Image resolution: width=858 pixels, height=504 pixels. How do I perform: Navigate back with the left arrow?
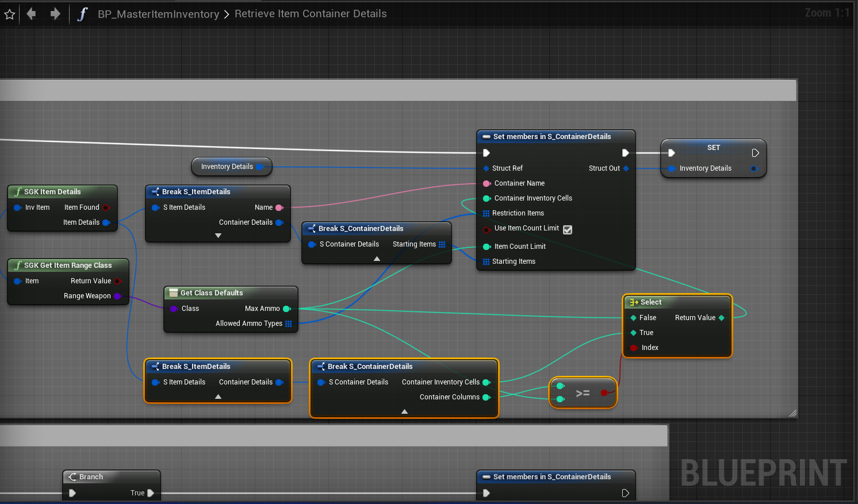[x=32, y=14]
